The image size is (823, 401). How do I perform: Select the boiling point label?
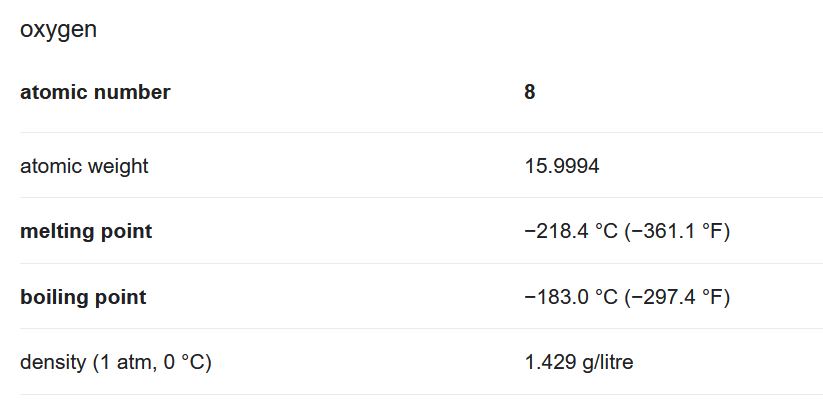pyautogui.click(x=83, y=297)
